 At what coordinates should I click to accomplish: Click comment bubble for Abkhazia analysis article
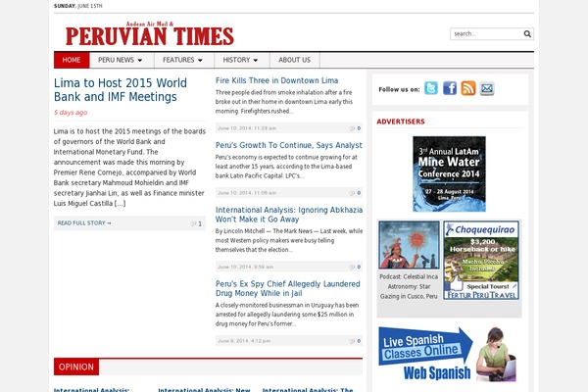(352, 268)
